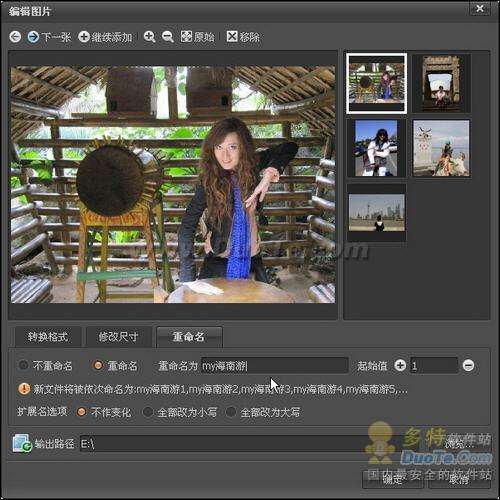The image size is (500, 500).
Task: Click the 确定 confirm button
Action: click(x=393, y=479)
